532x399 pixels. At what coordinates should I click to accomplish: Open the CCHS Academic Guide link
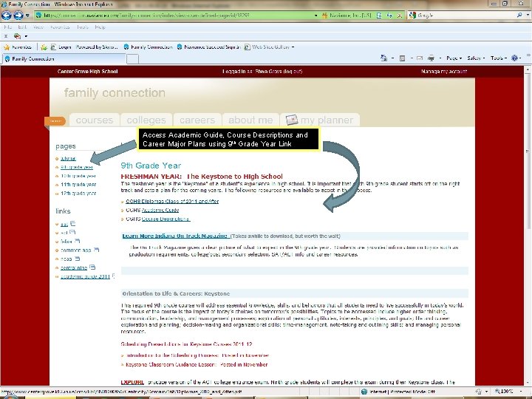[160, 210]
